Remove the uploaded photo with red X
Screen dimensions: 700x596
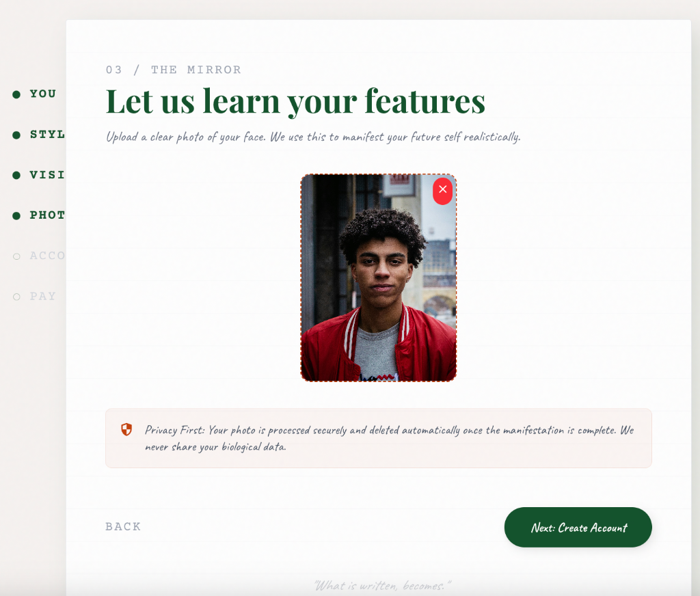pyautogui.click(x=442, y=191)
